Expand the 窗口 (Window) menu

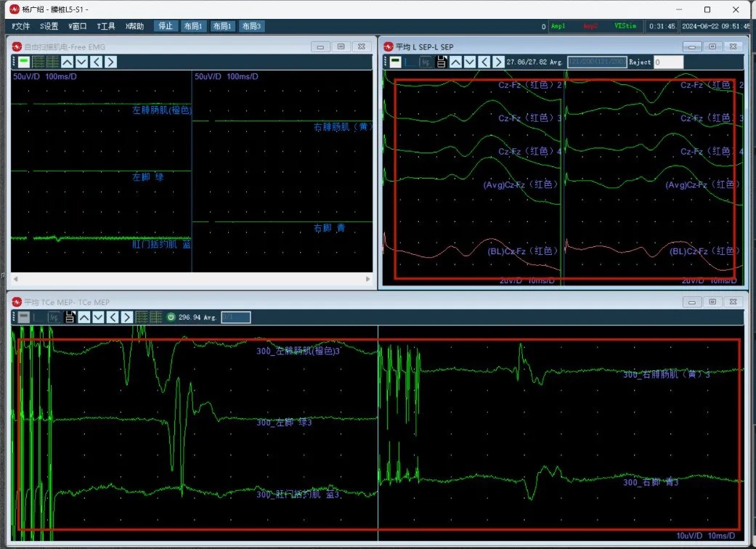click(x=78, y=26)
